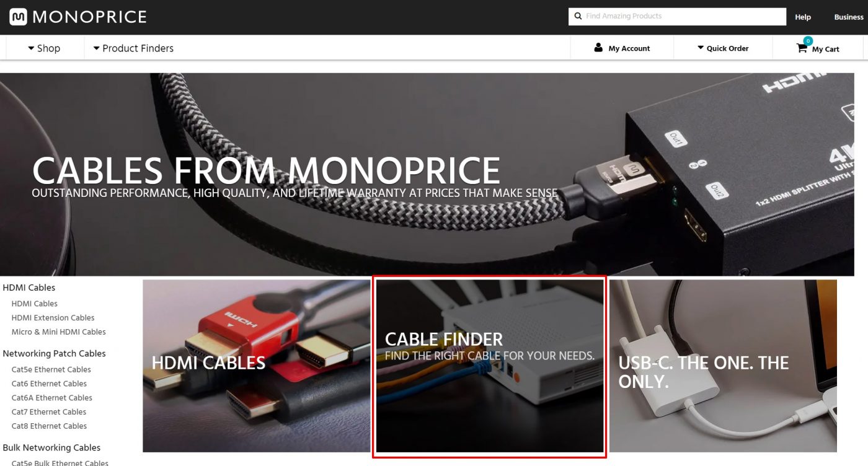
Task: Click the cart item count badge
Action: [808, 41]
